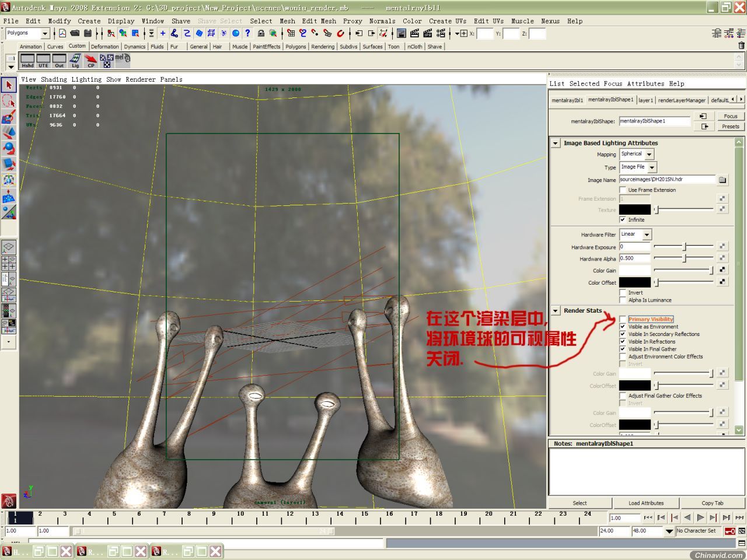Click the mel script shelf button
747x560 pixels.
pos(122,60)
